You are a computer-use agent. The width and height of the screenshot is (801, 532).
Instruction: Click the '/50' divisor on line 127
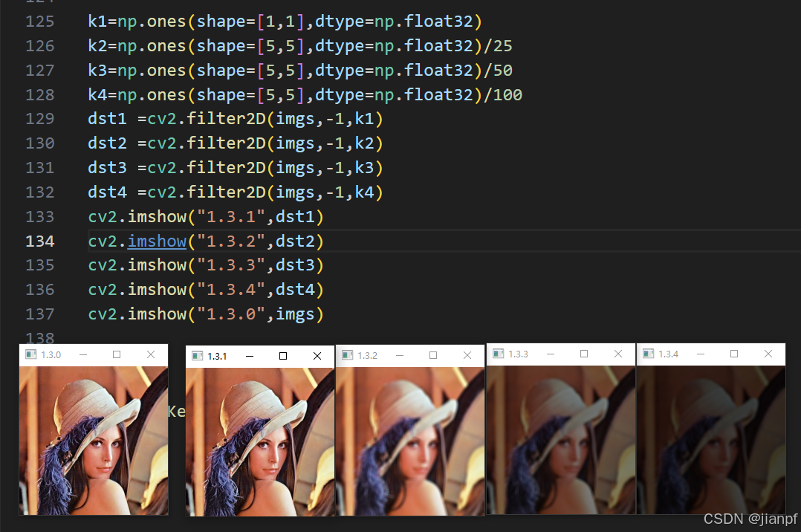coord(498,70)
